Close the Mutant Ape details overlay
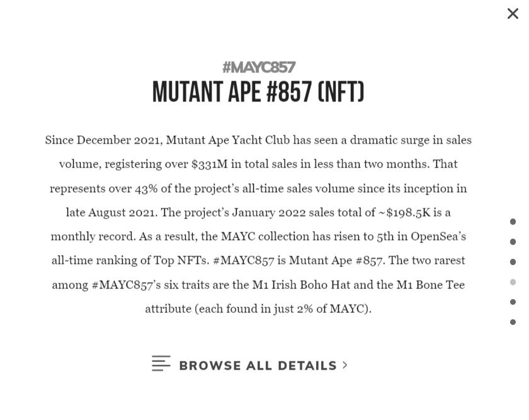529x420 pixels. pos(513,13)
